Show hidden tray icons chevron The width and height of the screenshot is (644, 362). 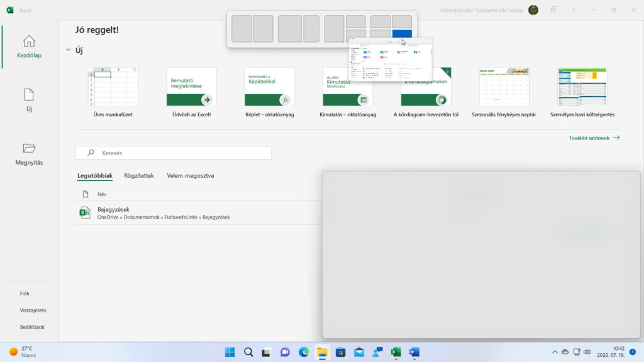click(x=555, y=352)
